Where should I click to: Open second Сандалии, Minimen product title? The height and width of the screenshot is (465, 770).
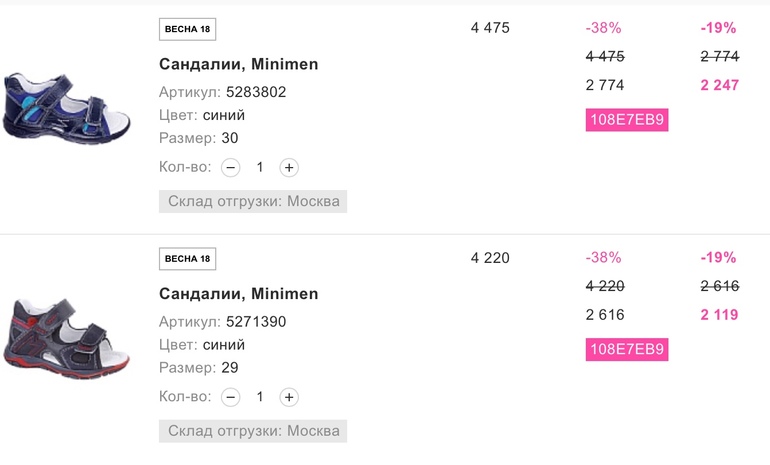pos(238,294)
